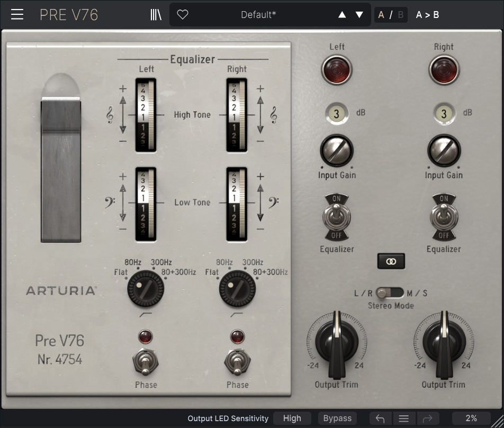Open the hamburger main menu
The height and width of the screenshot is (428, 504).
pos(17,14)
